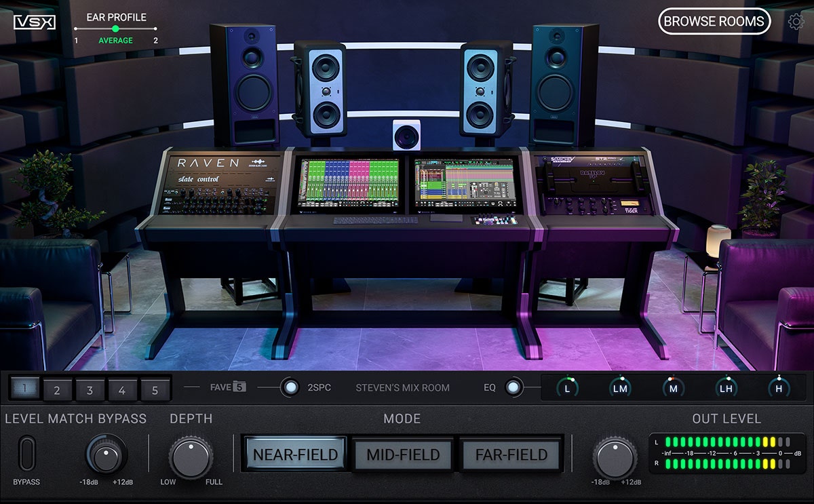Click ear profile number 2 label
The height and width of the screenshot is (504, 814).
tap(155, 41)
